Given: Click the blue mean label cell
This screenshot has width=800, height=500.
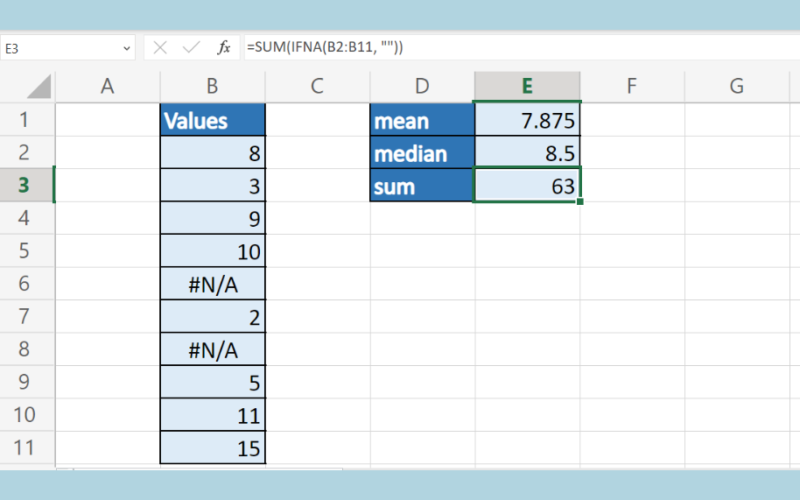Looking at the screenshot, I should pos(422,121).
